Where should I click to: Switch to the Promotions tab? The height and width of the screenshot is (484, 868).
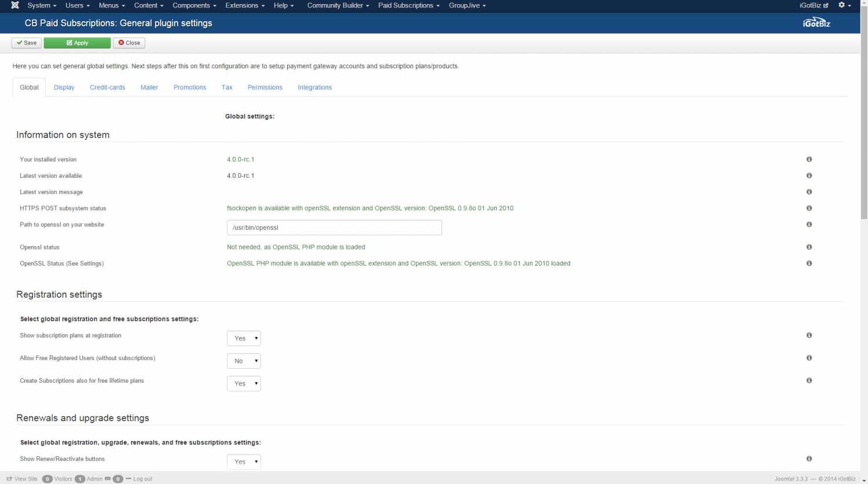(190, 87)
